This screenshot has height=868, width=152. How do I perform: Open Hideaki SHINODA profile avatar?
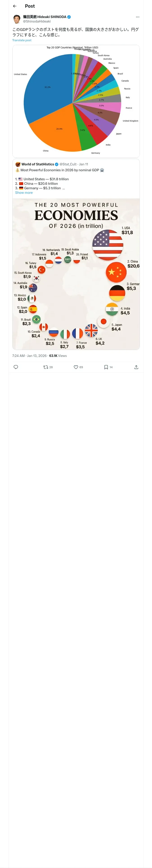coord(16,19)
